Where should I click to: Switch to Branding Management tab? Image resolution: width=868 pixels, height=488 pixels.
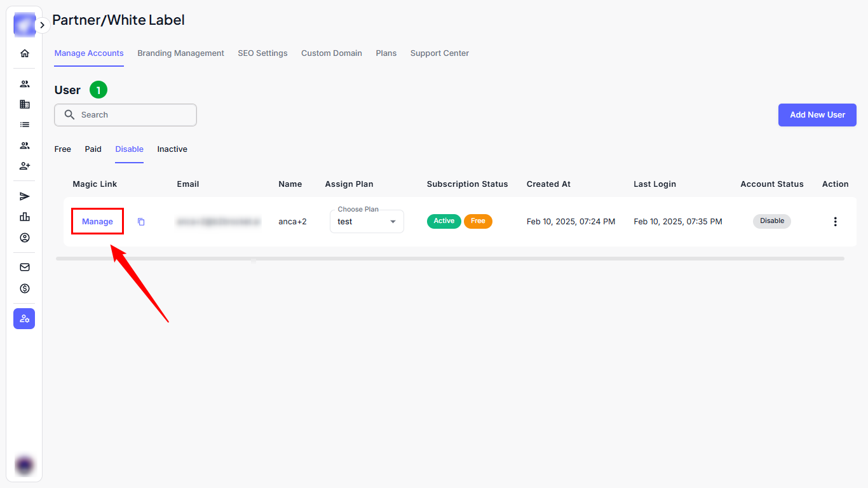click(180, 53)
